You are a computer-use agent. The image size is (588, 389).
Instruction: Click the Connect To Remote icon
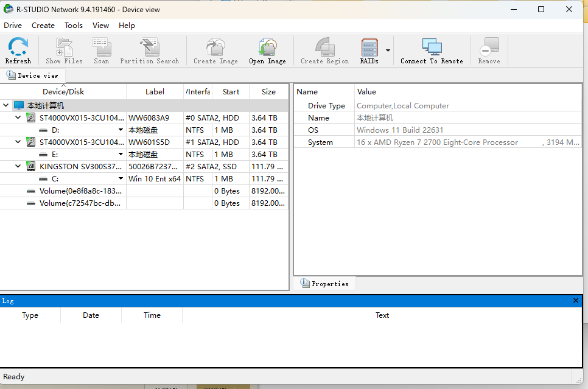click(x=432, y=51)
